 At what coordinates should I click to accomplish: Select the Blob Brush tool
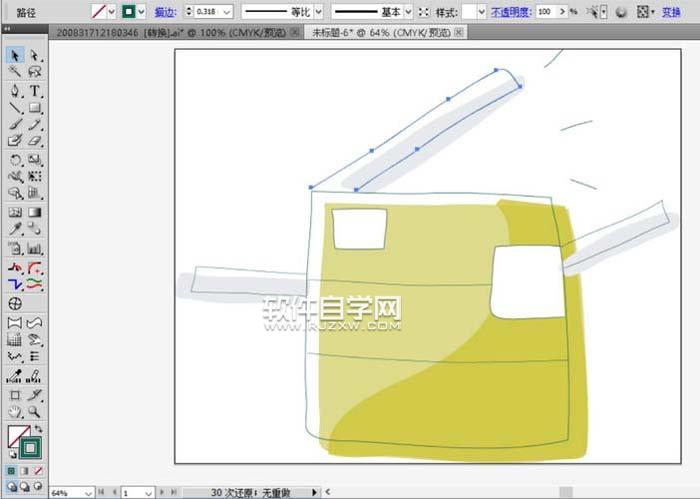tap(15, 141)
